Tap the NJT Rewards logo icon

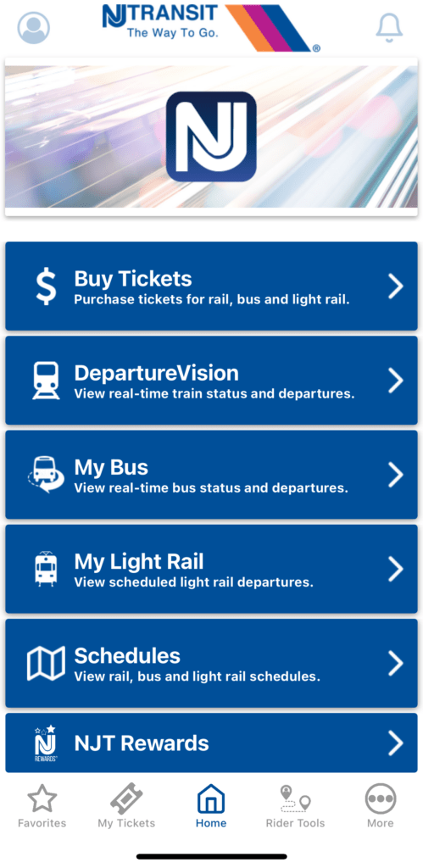coord(46,743)
